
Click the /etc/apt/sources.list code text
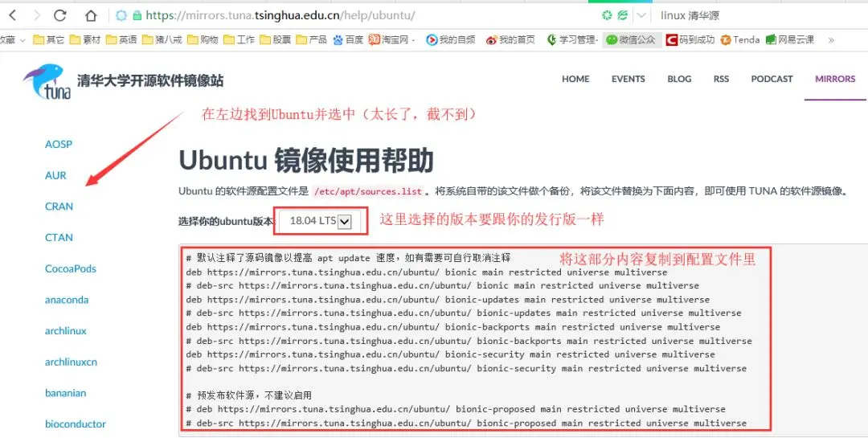(368, 191)
